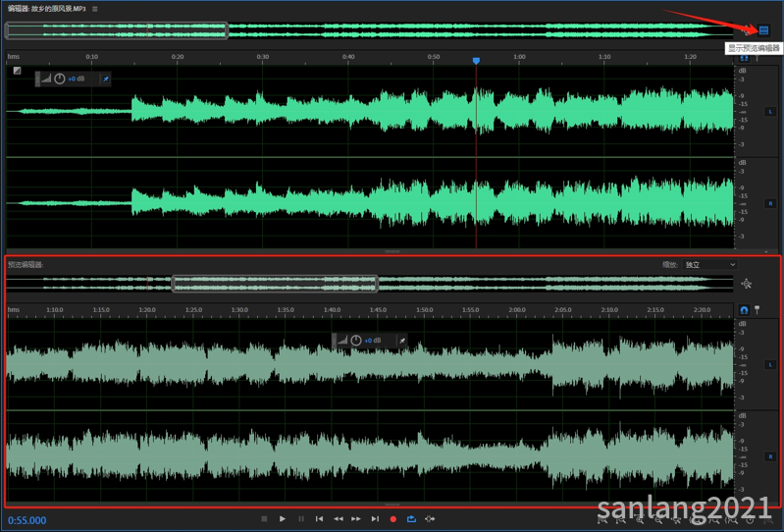Click the pin icon on top waveform HUD
Viewport: 784px width, 532px height.
coord(106,79)
